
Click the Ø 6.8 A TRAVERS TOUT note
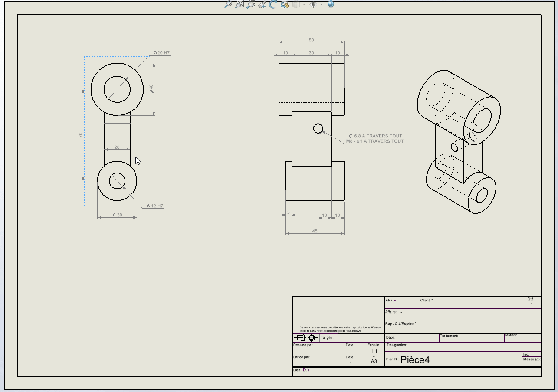tap(375, 136)
